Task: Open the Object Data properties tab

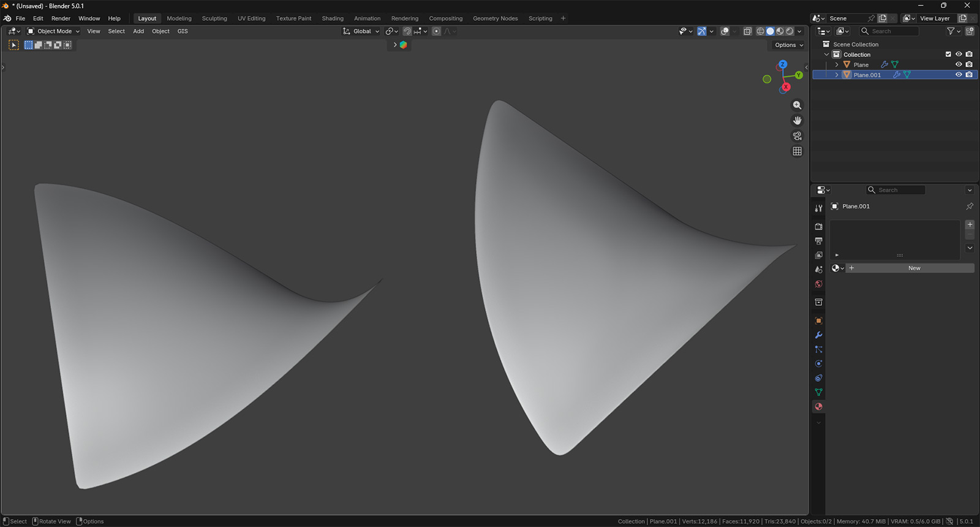Action: click(818, 392)
